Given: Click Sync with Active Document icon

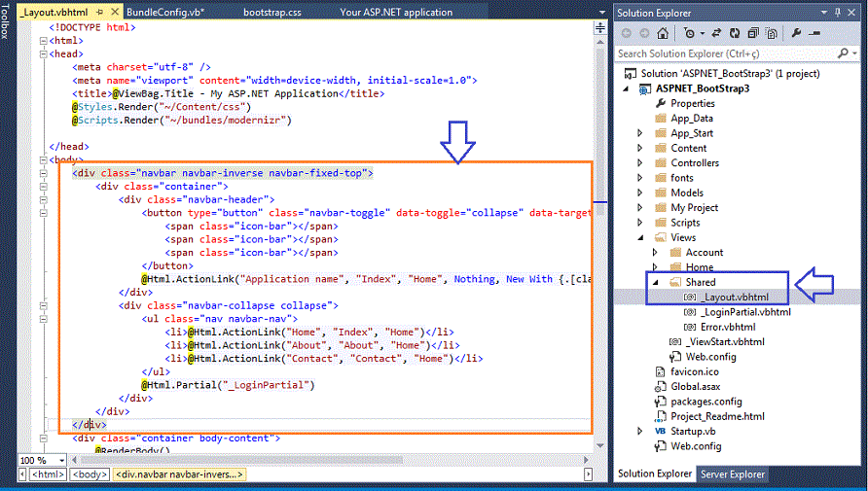Looking at the screenshot, I should click(716, 33).
